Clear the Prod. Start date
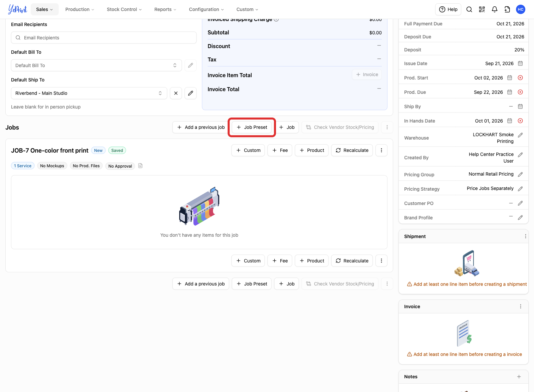The image size is (534, 392). [x=520, y=78]
